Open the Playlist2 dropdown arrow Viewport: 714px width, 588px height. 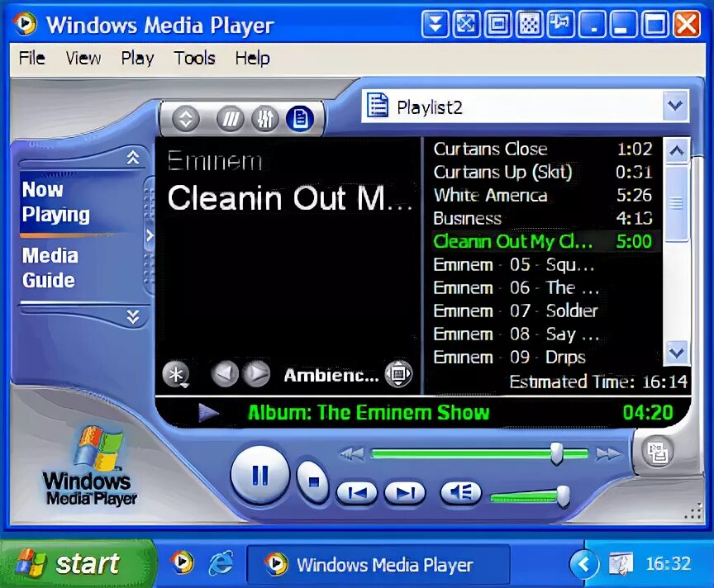tap(675, 106)
